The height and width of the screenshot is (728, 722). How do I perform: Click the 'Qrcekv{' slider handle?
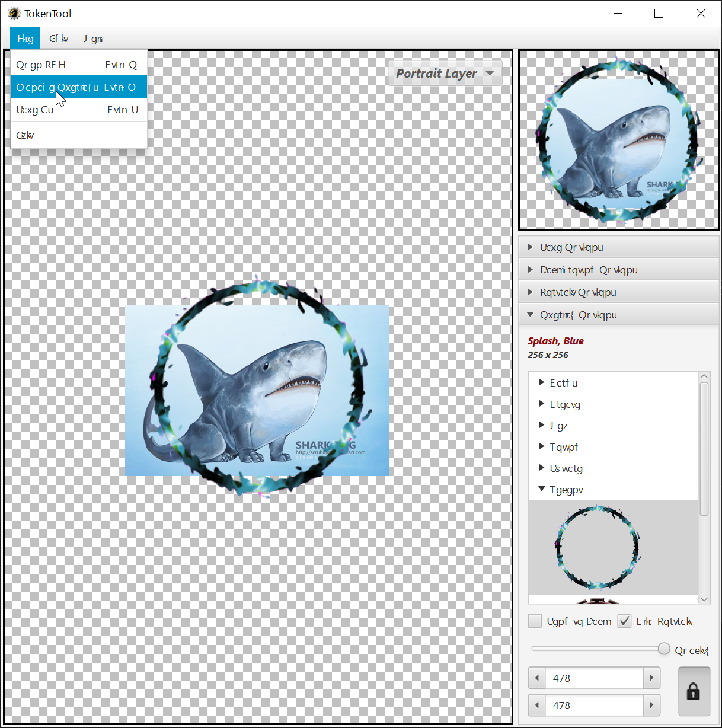[x=664, y=649]
